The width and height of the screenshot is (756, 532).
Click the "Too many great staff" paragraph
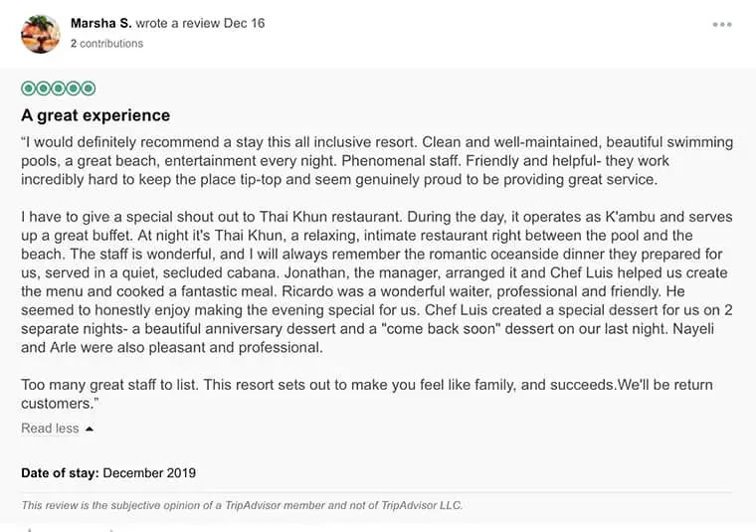(x=366, y=394)
